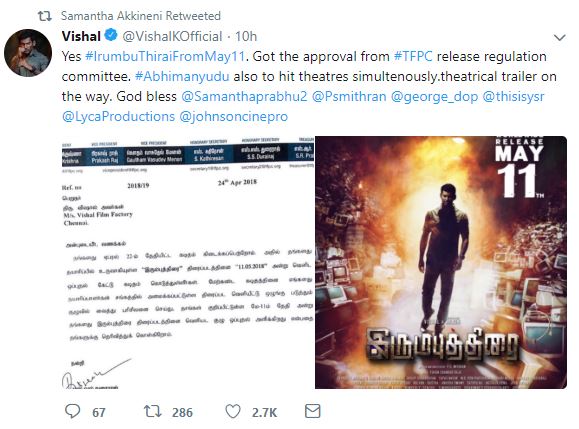Open the #Abhimanyudu hashtag link
The width and height of the screenshot is (579, 429).
point(182,76)
